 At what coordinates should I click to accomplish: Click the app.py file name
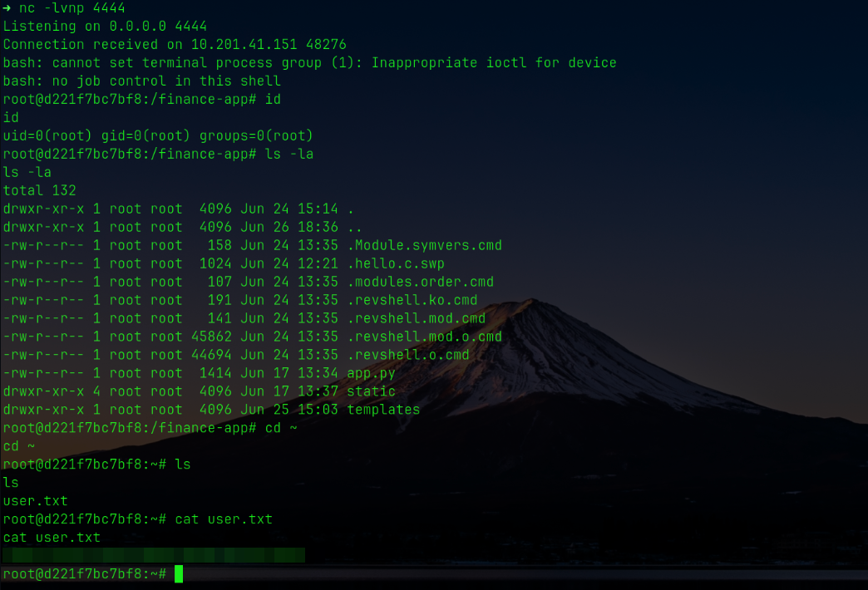coord(372,373)
